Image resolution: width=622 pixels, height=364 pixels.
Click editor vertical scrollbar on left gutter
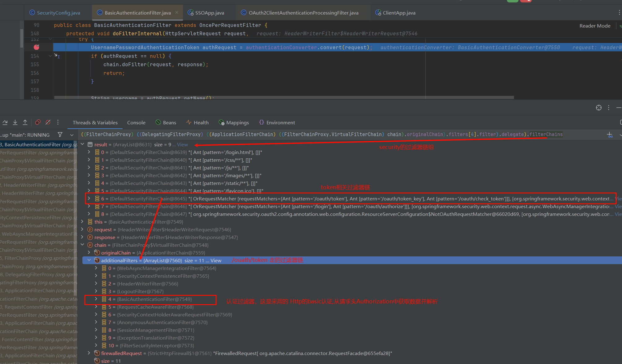coord(22,38)
